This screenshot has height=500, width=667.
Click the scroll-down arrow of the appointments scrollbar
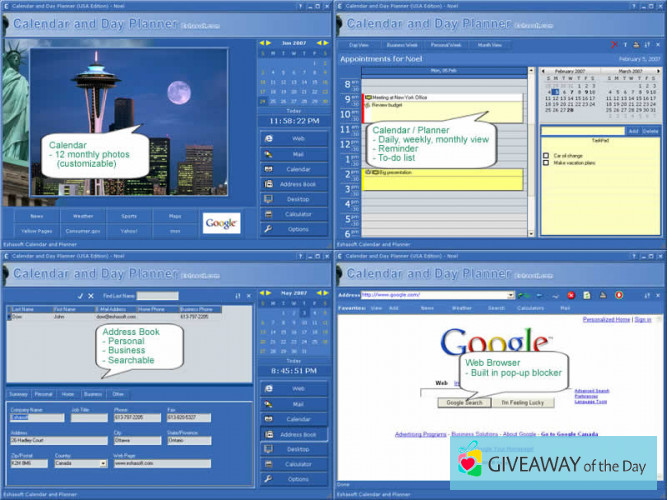531,234
